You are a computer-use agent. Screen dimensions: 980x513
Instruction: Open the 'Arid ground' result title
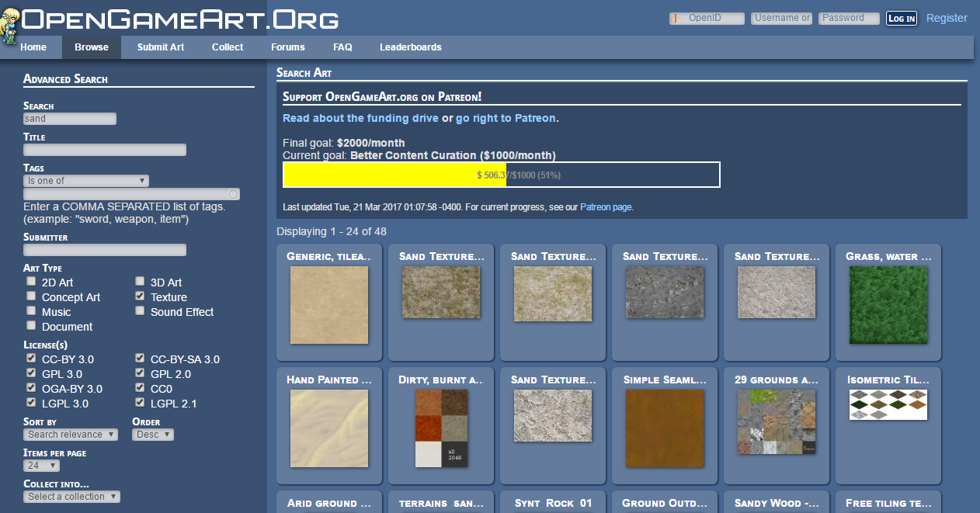pos(330,503)
